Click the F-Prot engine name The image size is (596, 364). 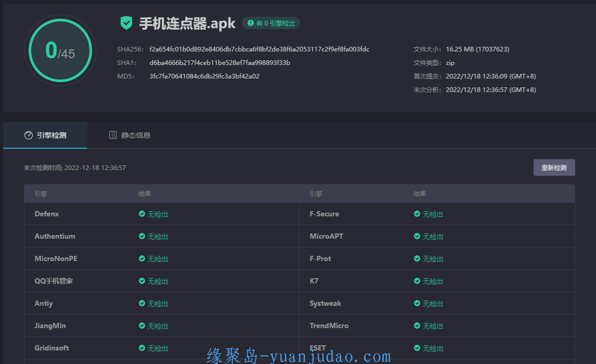point(320,259)
